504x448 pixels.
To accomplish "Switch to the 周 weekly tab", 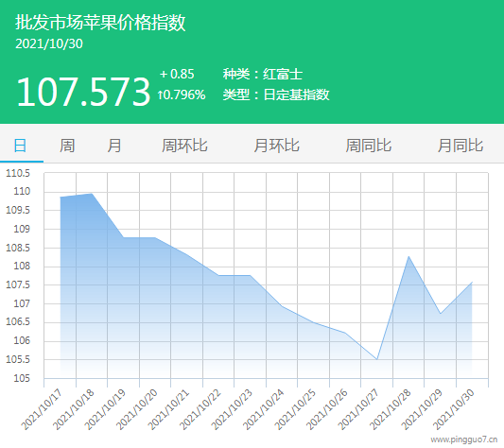I will click(x=67, y=146).
